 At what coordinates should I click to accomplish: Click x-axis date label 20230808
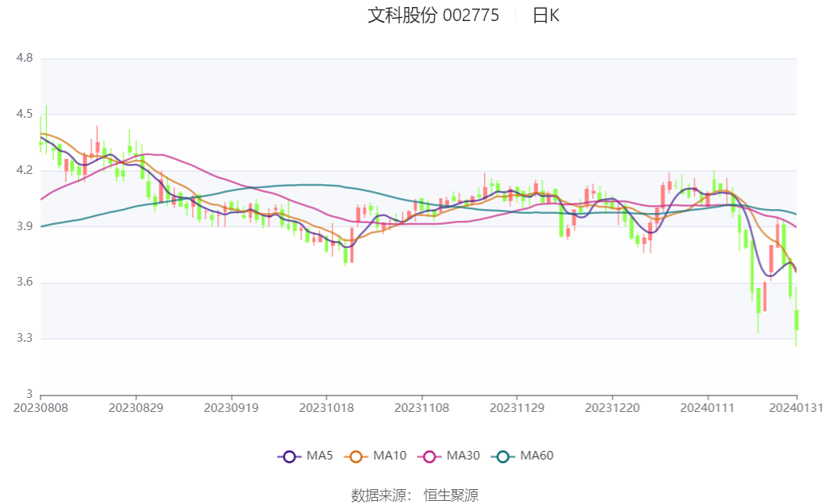point(41,408)
